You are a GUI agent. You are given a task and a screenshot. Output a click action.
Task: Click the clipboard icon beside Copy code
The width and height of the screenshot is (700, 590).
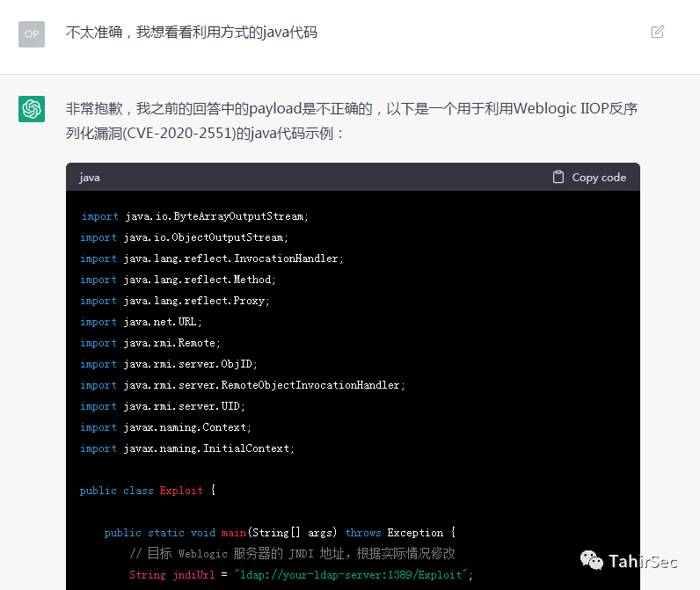[558, 177]
